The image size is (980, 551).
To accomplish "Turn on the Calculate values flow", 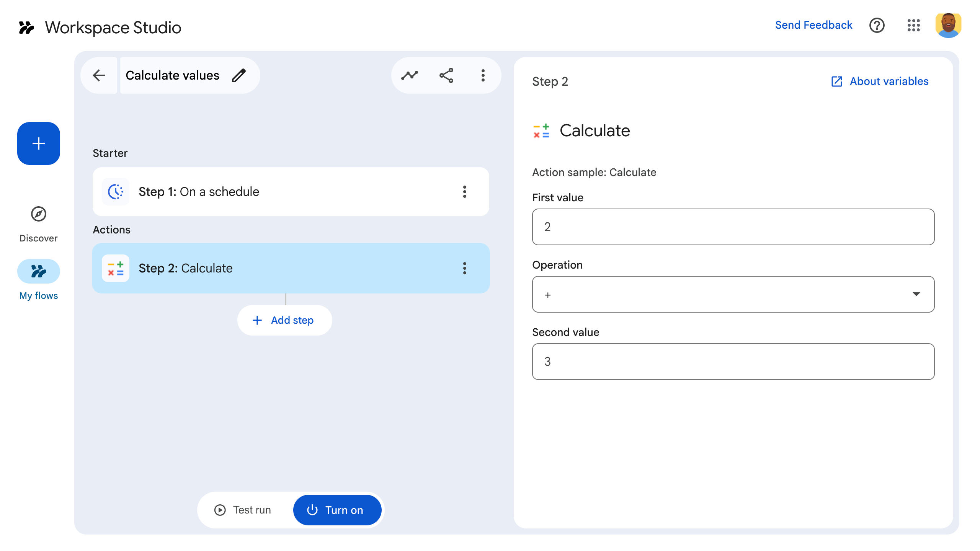I will coord(337,510).
